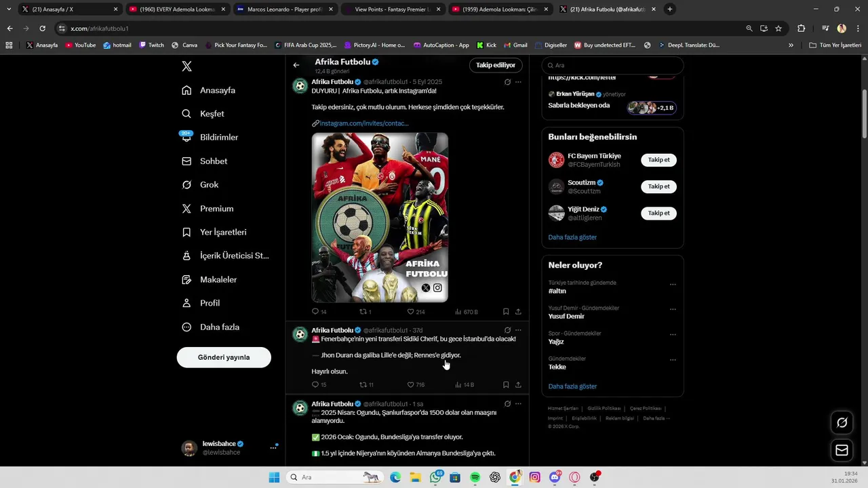Bookmark this page with star icon
Viewport: 868px width, 488px height.
(x=778, y=28)
